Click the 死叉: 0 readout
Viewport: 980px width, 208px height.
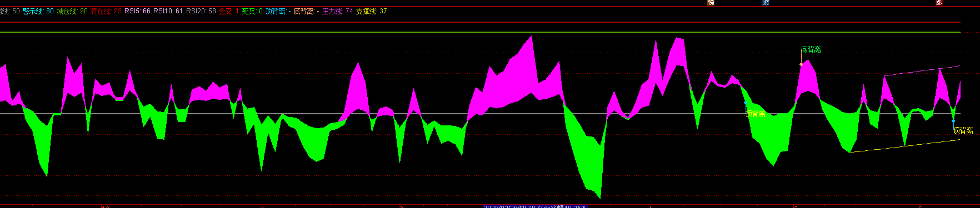[253, 11]
